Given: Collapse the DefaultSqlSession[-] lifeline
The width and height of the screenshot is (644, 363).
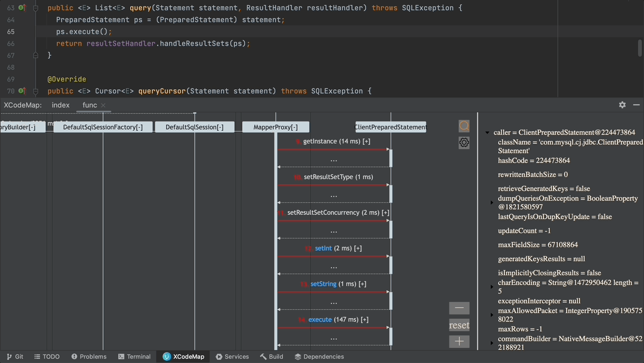Looking at the screenshot, I should tap(194, 127).
